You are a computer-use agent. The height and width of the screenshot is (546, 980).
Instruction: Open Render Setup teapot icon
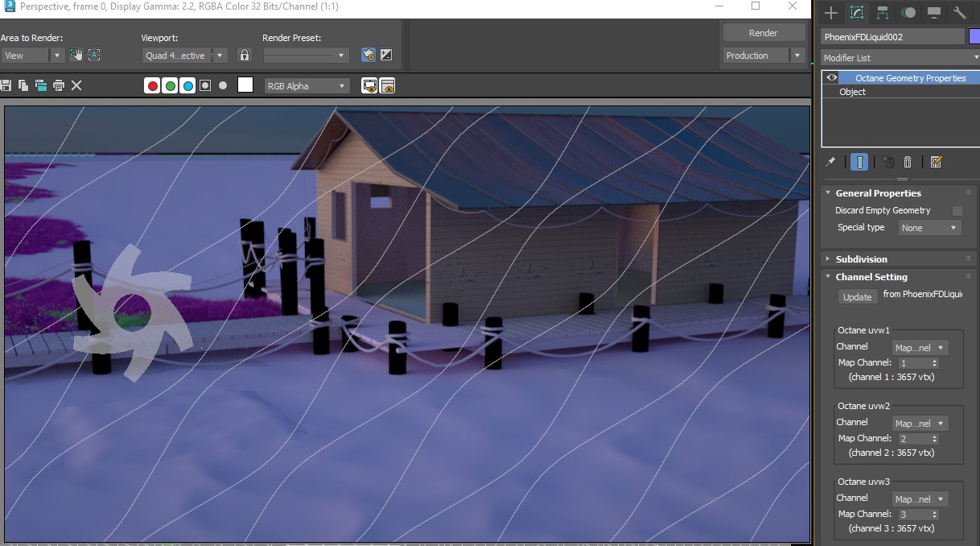(369, 56)
